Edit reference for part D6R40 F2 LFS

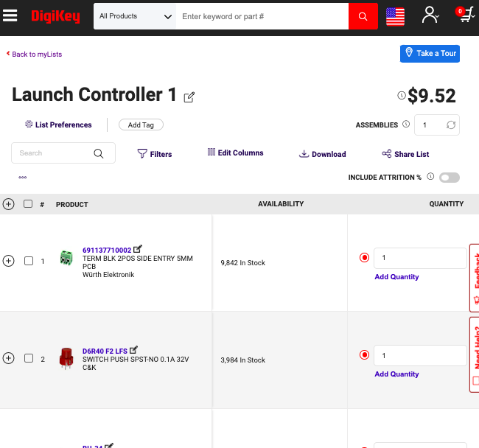[134, 350]
